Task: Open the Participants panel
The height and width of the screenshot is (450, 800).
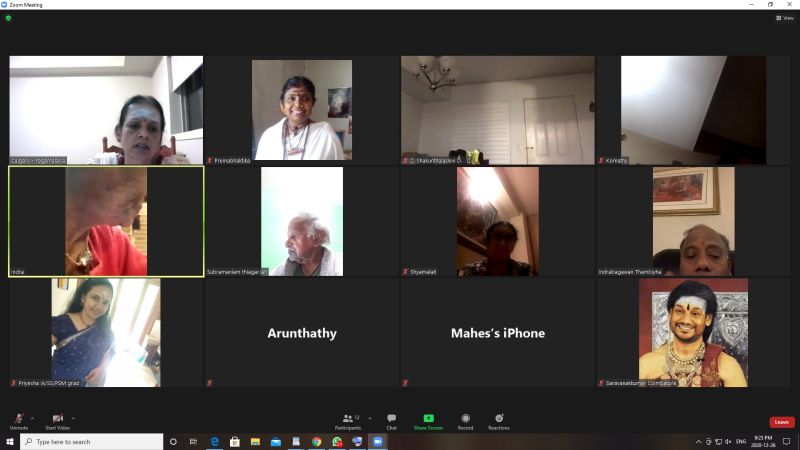Action: (x=348, y=419)
